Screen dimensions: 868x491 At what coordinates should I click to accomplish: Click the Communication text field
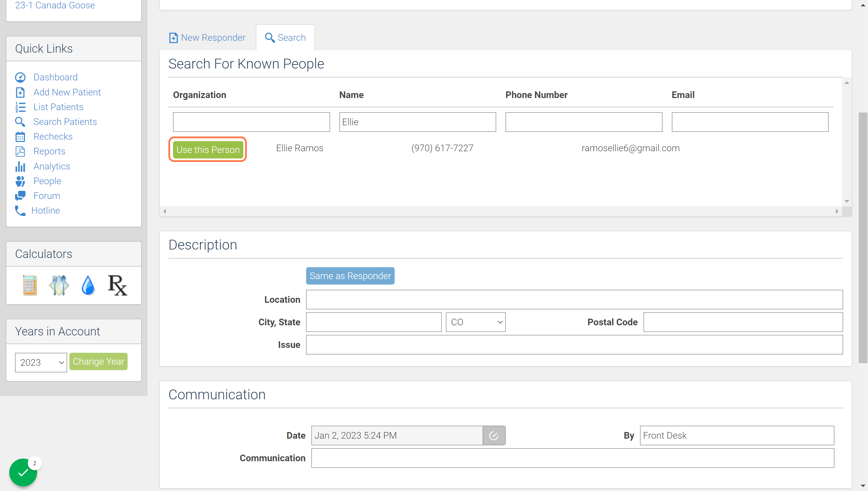coord(573,458)
